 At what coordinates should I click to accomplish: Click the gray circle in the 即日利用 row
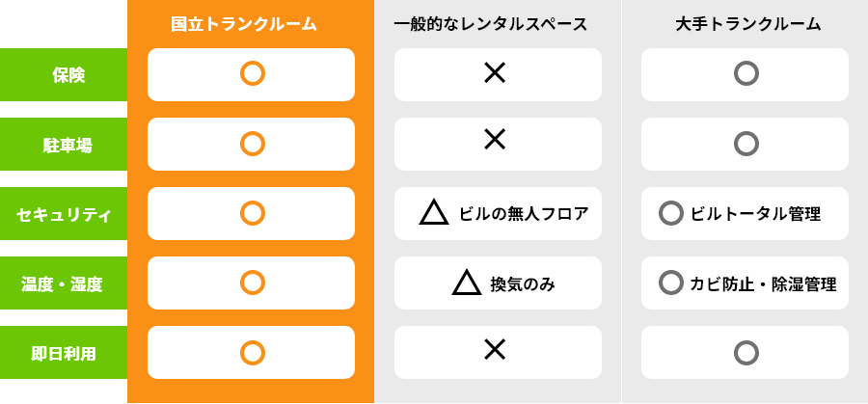pos(746,353)
